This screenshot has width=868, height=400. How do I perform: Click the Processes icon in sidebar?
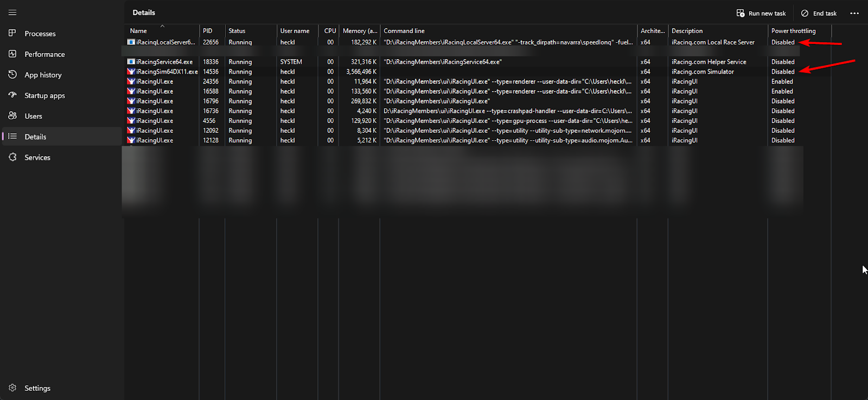(12, 33)
